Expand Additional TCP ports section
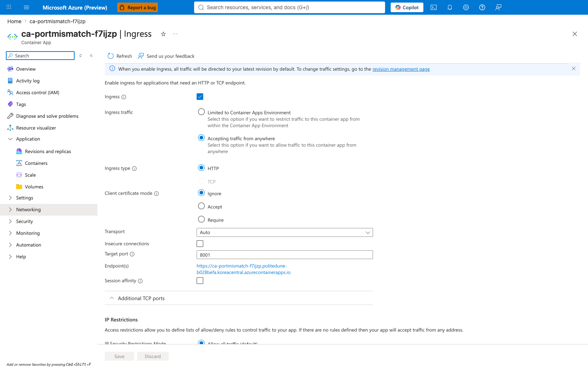Image resolution: width=588 pixels, height=368 pixels. [239, 298]
